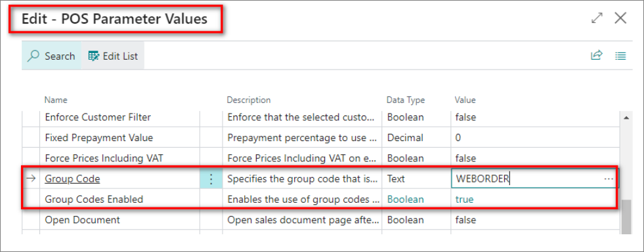
Task: Click the Data Type column header
Action: [406, 100]
